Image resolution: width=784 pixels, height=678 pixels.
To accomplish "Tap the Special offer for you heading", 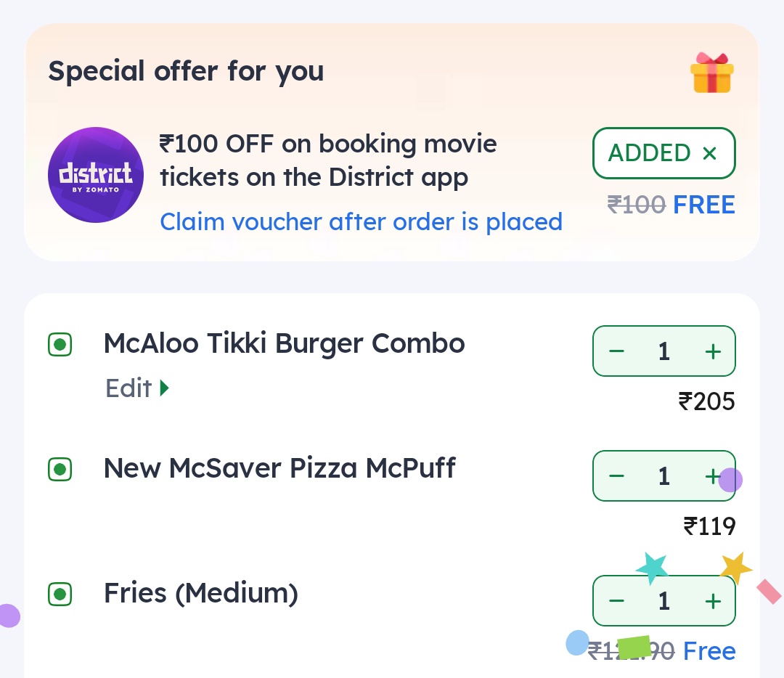I will click(x=186, y=71).
